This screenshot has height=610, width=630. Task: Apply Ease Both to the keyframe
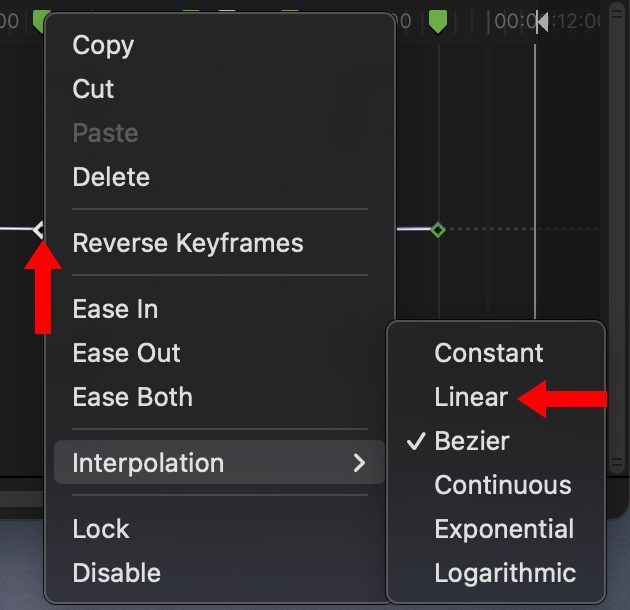[x=133, y=397]
